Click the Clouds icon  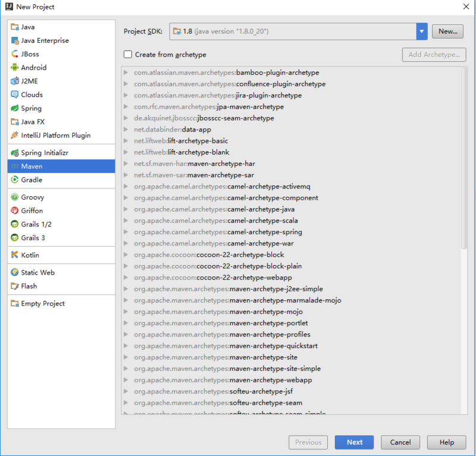(14, 95)
